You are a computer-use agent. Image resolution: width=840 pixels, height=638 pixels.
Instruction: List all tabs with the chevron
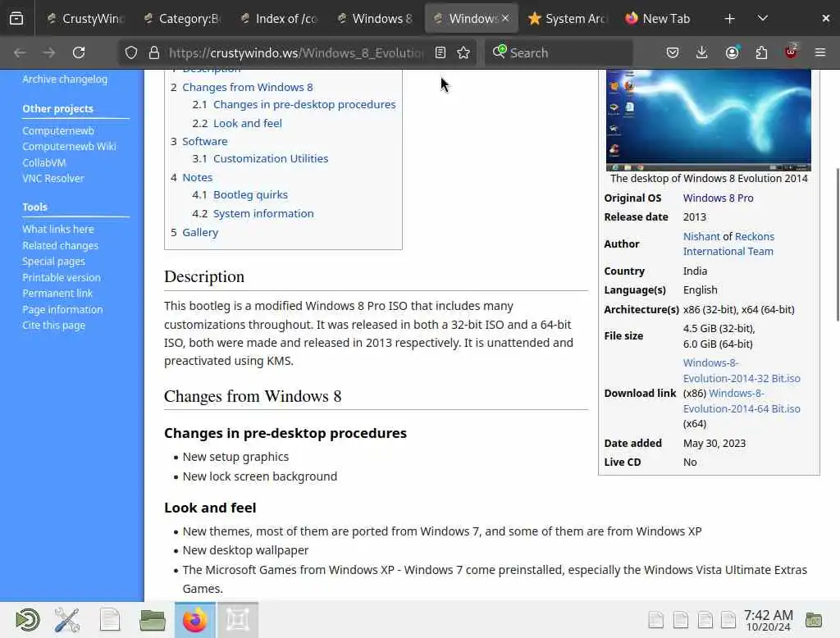762,18
